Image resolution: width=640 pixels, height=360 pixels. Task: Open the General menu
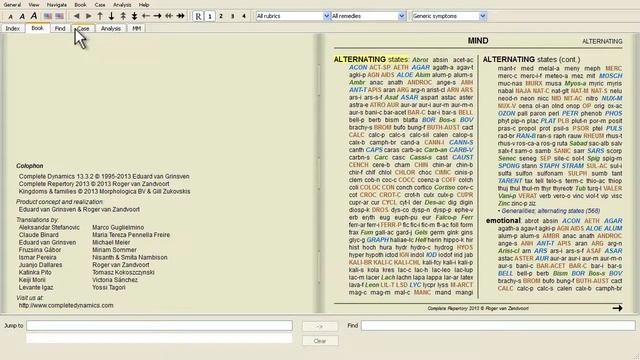[x=12, y=5]
